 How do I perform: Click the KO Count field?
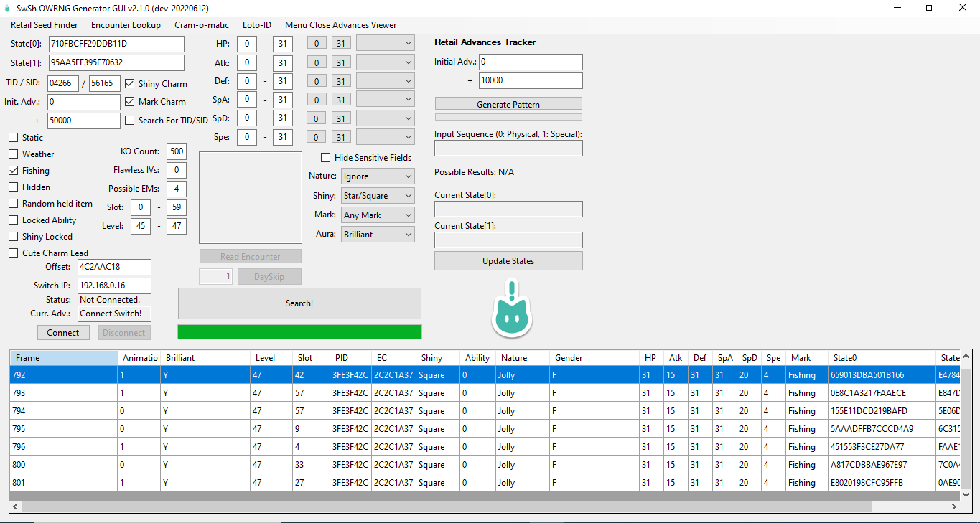(x=176, y=151)
